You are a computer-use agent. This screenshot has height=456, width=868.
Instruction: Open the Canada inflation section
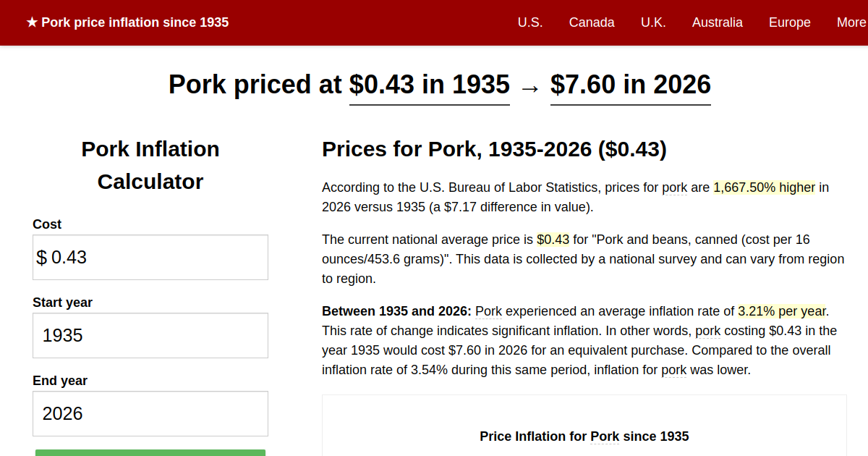point(592,22)
